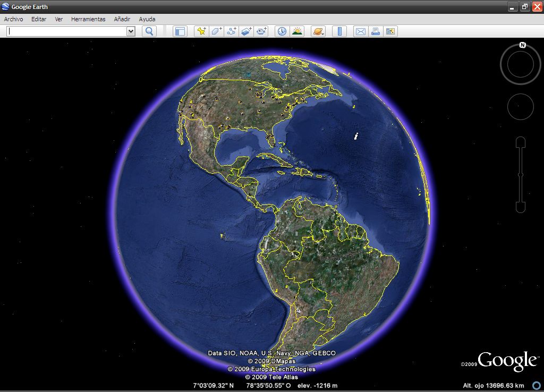Select the Add Polygon tool
544x392 pixels.
pyautogui.click(x=216, y=31)
